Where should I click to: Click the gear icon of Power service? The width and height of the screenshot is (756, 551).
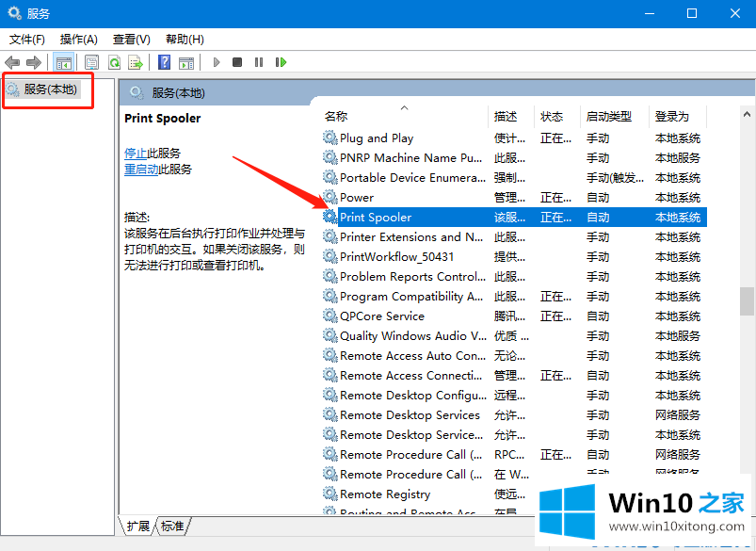click(330, 198)
